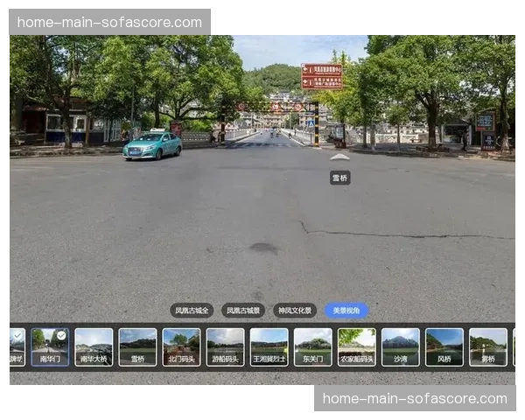The height and width of the screenshot is (420, 525).
Task: Jump to the 游船码头 scene
Action: (x=225, y=346)
